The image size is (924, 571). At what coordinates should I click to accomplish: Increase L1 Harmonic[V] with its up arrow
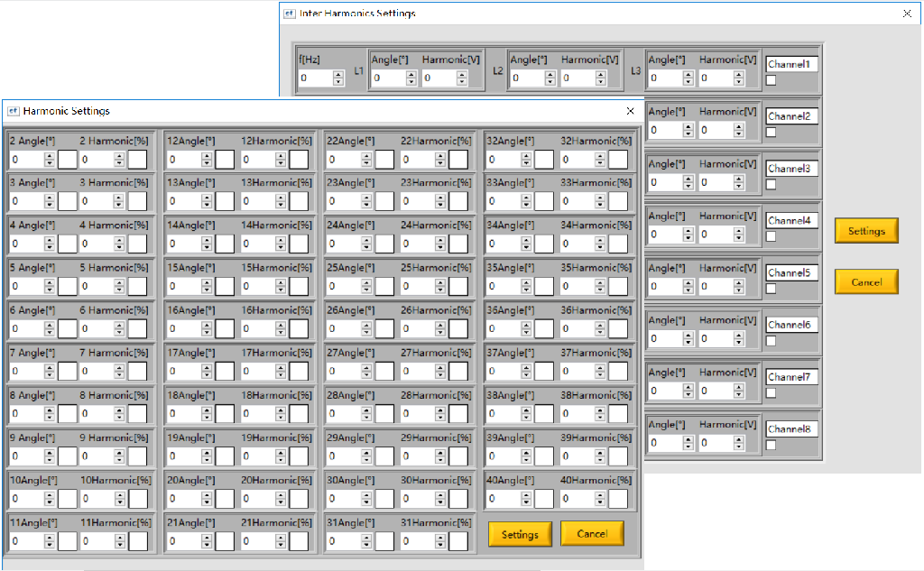point(462,74)
